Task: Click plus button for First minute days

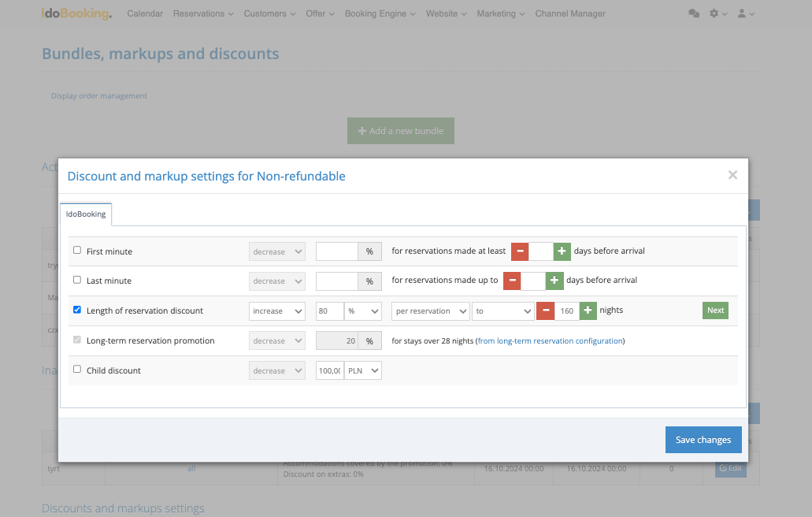Action: (562, 251)
